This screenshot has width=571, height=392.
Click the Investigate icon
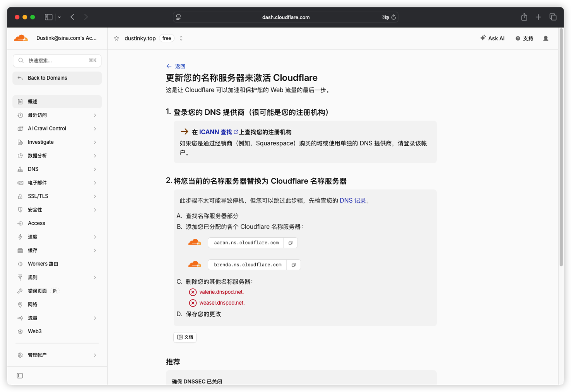20,142
